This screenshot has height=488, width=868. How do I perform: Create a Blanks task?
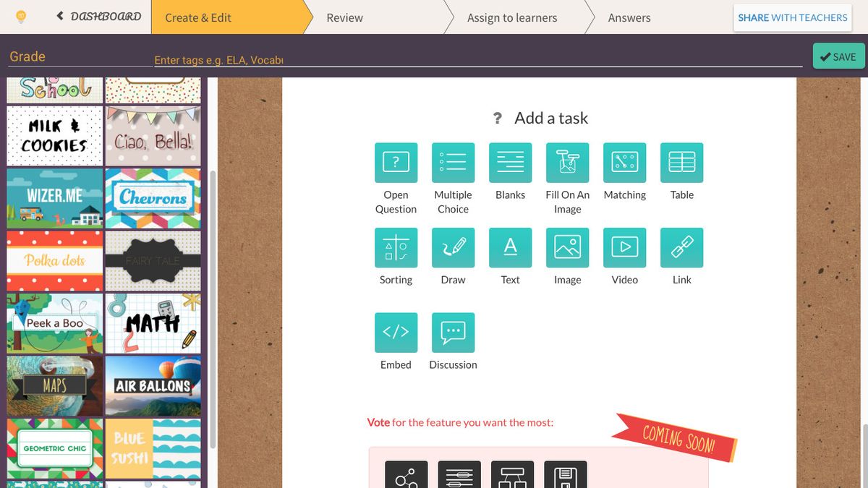click(510, 162)
